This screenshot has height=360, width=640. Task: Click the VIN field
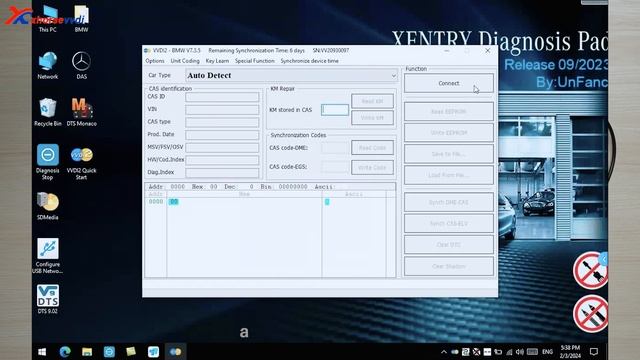pos(222,109)
